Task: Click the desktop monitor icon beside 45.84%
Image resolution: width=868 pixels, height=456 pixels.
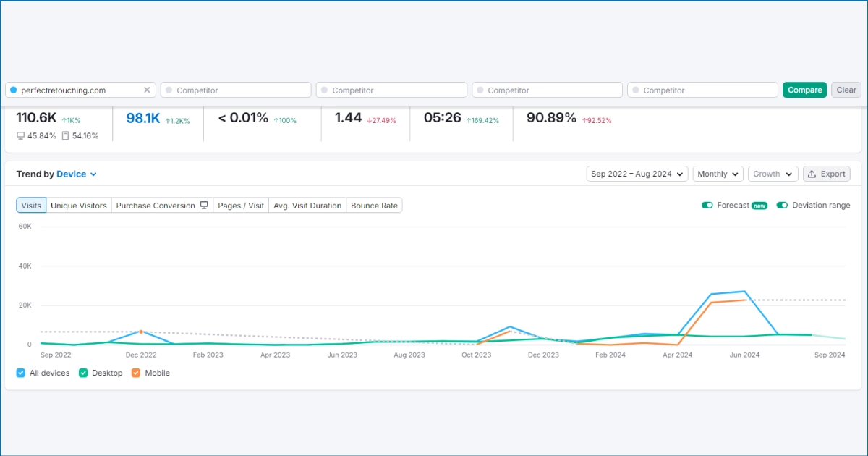Action: tap(21, 136)
